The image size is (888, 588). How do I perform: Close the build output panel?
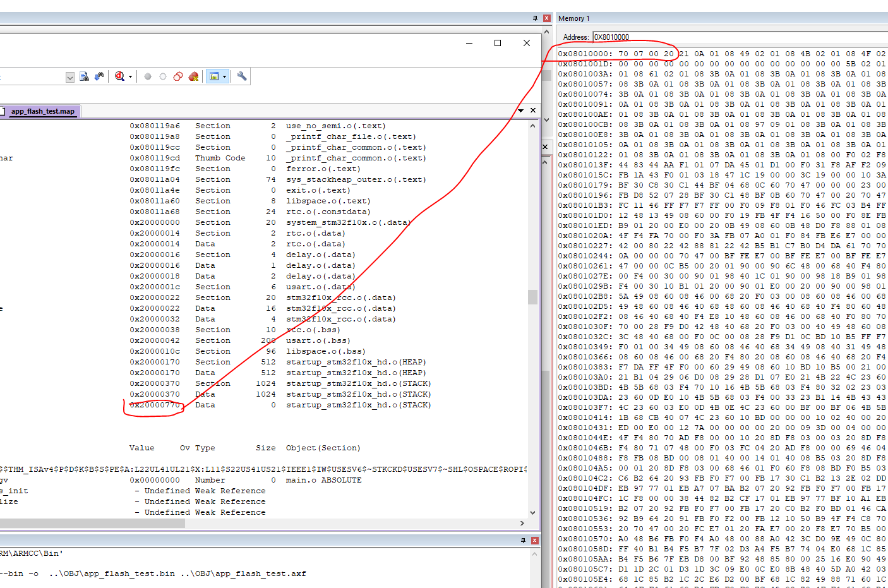tap(535, 541)
